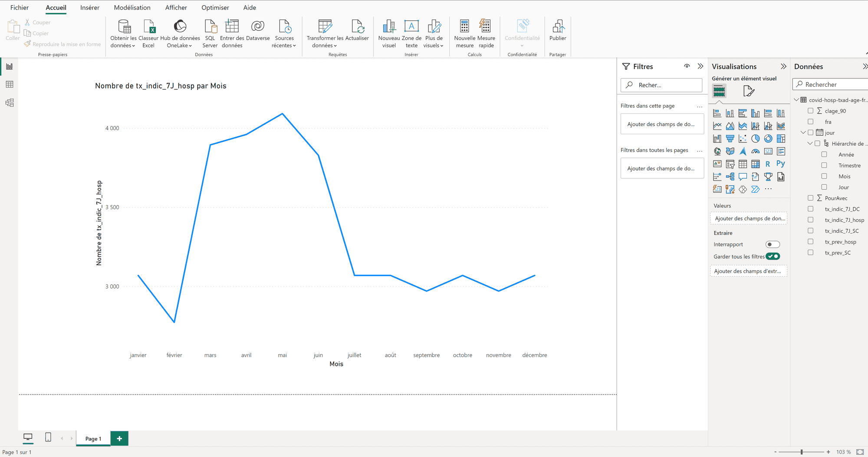Collapse the jour field tree node
868x457 pixels.
point(803,132)
